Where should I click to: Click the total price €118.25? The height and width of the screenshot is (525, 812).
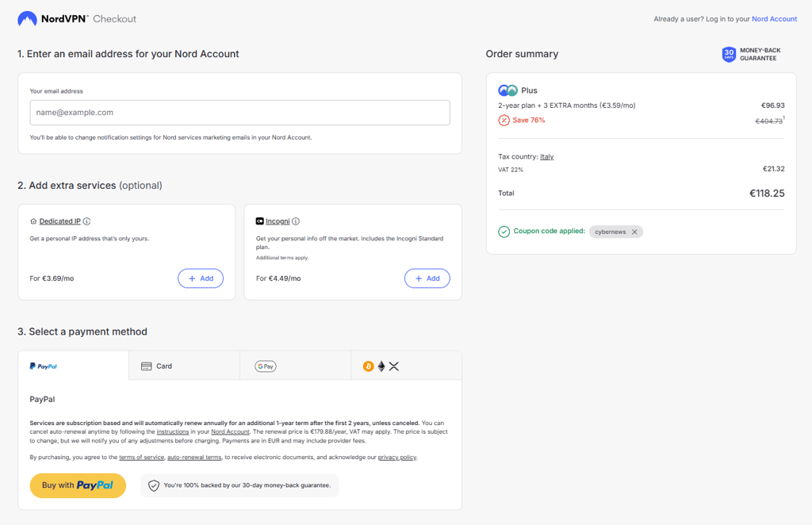click(767, 194)
